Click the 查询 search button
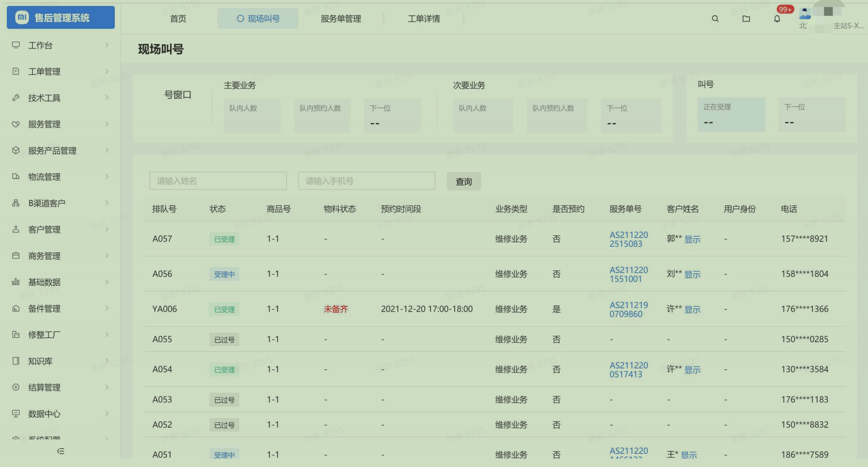This screenshot has width=868, height=467. (464, 181)
